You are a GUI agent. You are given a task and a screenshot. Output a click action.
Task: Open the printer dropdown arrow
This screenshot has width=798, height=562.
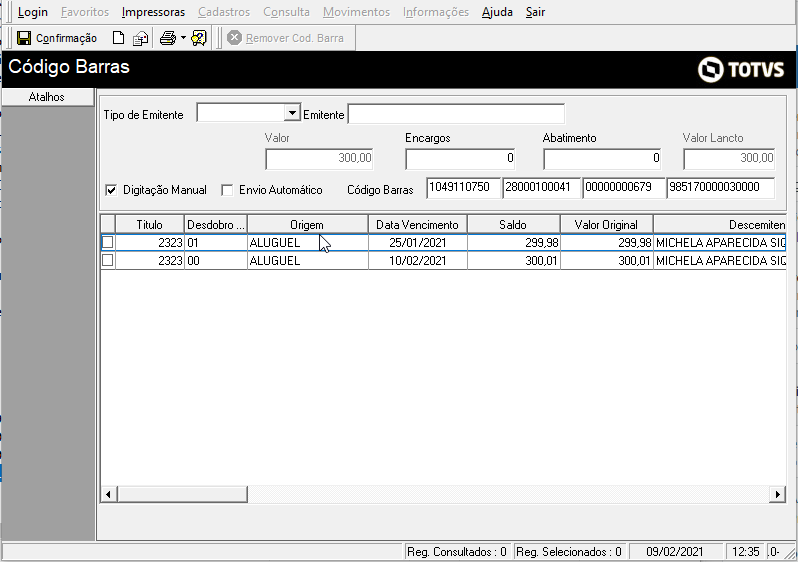coord(183,38)
